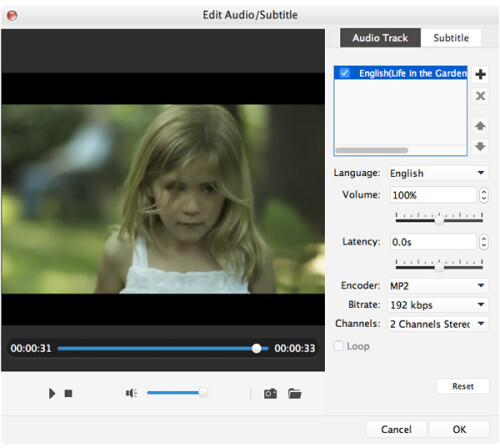The height and width of the screenshot is (448, 500).
Task: Move audio track up with arrow icon
Action: [480, 126]
